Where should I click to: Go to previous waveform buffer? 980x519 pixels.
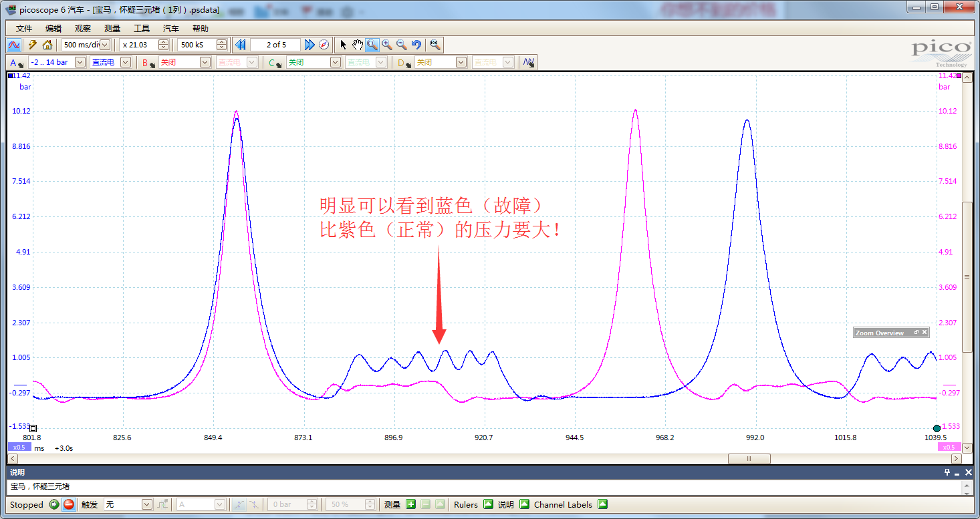(240, 45)
